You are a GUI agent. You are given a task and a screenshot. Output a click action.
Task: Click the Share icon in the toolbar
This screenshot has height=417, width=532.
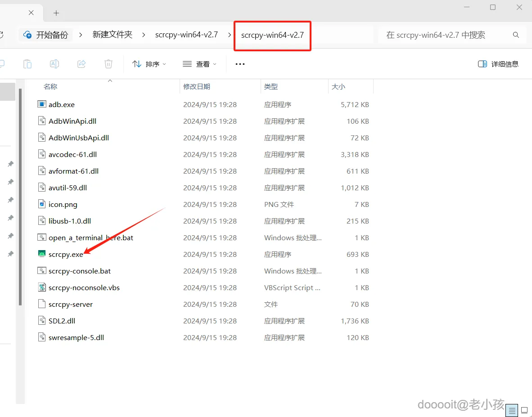tap(81, 63)
